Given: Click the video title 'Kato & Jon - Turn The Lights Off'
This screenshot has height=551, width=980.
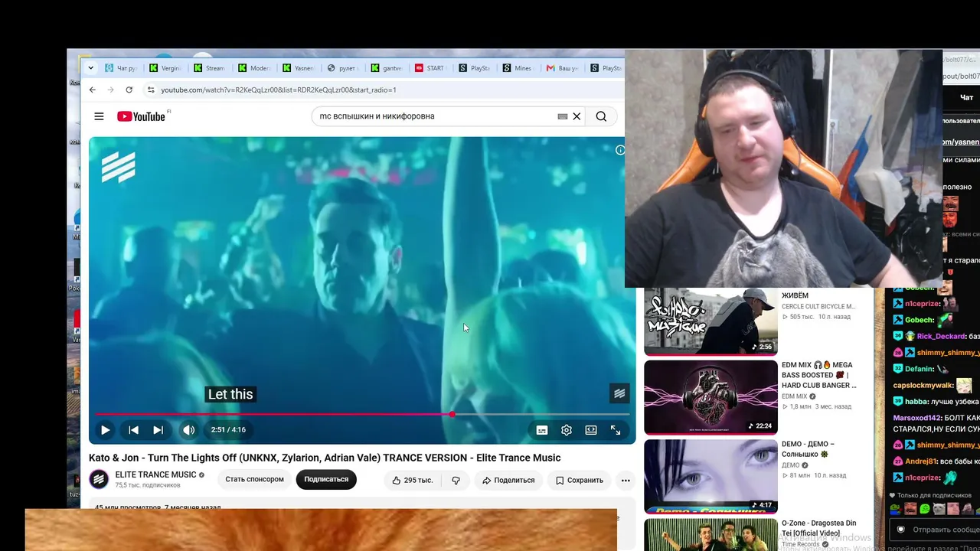Looking at the screenshot, I should 325,458.
